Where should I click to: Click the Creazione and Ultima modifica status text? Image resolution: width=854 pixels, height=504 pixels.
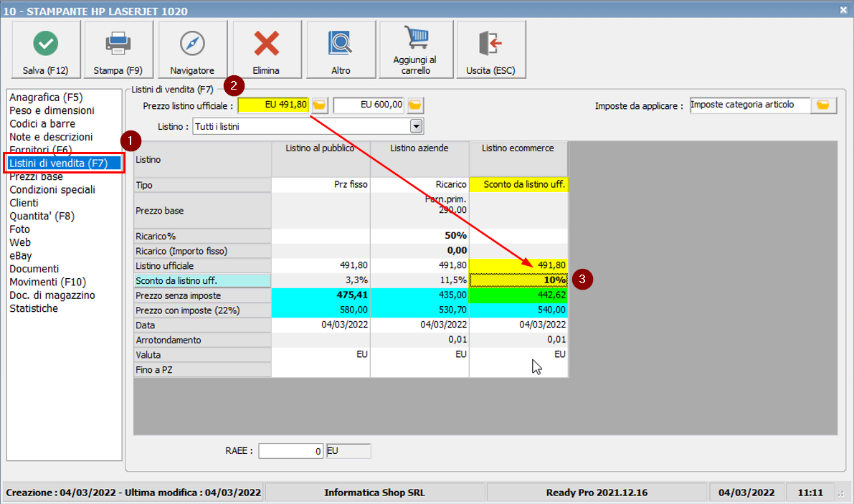133,493
